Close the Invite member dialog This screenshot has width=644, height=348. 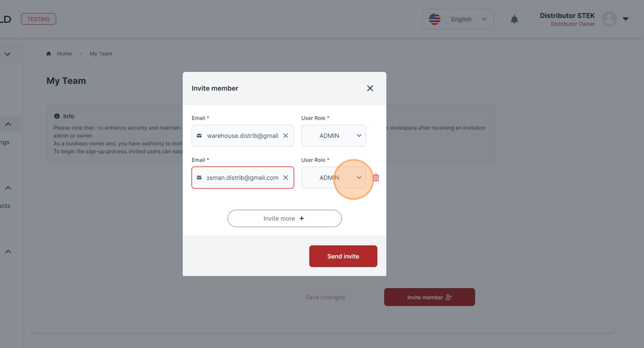370,89
